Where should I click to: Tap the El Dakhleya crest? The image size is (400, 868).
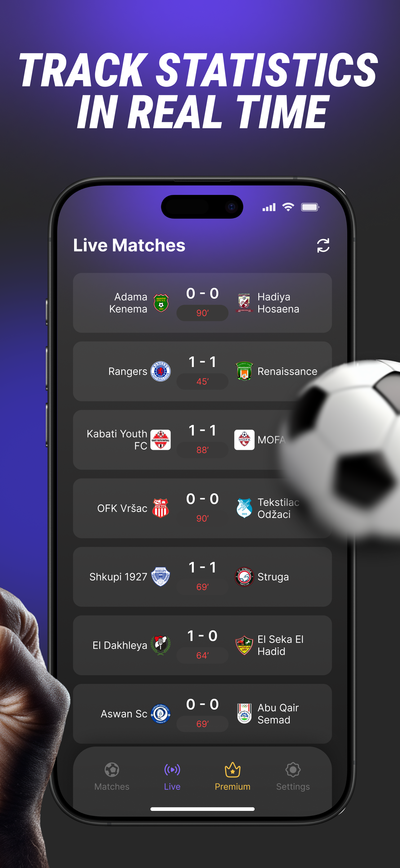[x=161, y=645]
